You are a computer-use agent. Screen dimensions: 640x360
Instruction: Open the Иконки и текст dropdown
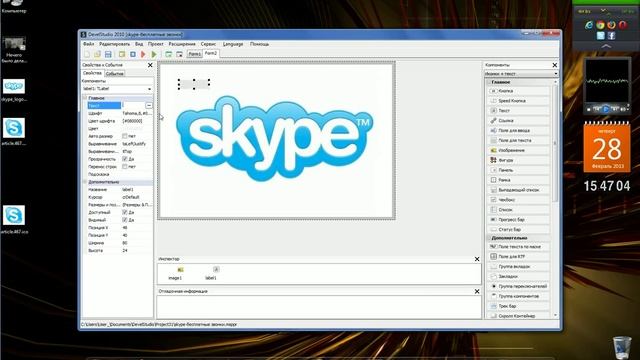tap(556, 74)
